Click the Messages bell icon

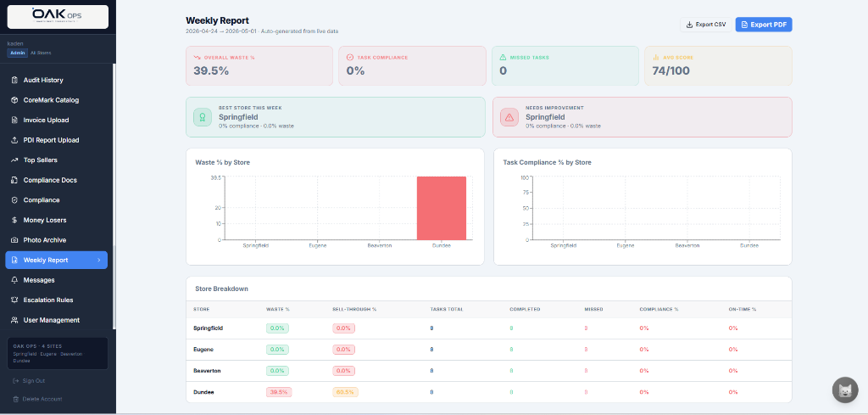click(14, 280)
